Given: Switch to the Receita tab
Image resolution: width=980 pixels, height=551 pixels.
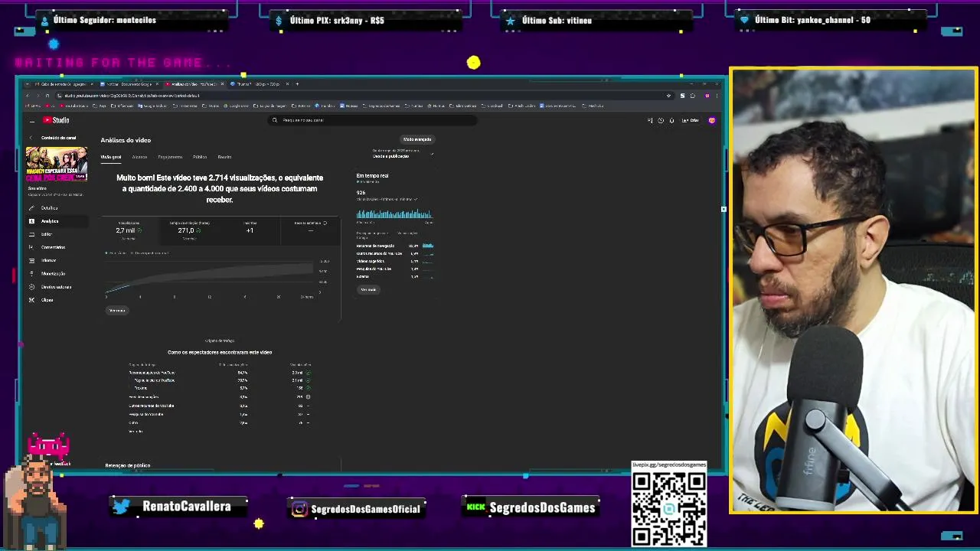Looking at the screenshot, I should point(224,157).
